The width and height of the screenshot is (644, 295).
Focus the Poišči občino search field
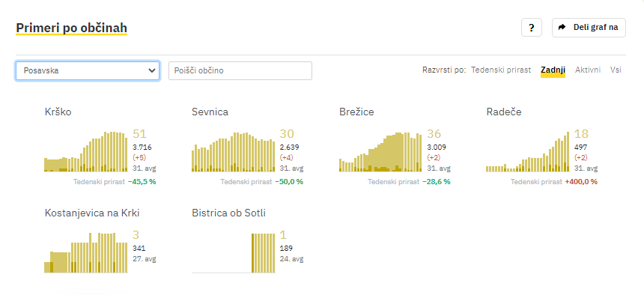pos(240,70)
